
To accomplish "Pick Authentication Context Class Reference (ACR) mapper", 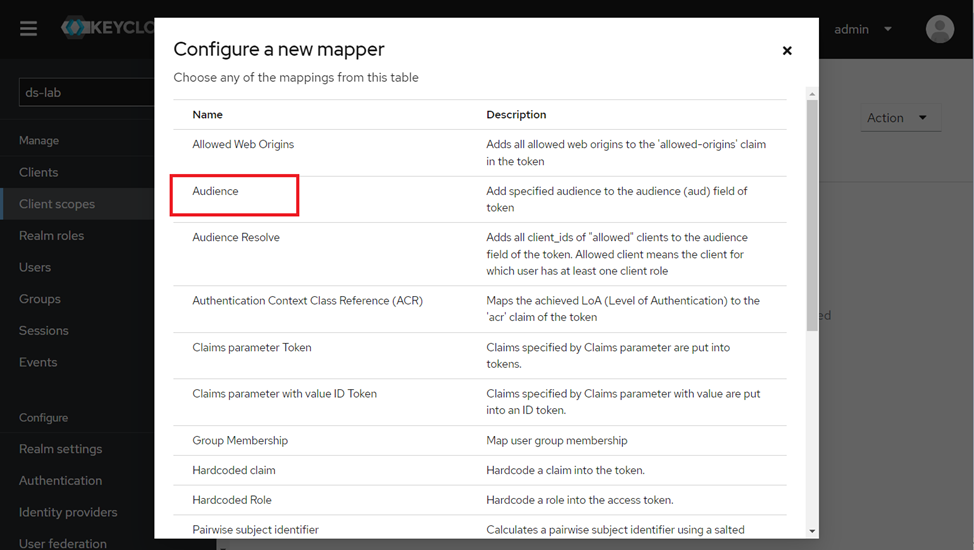I will pos(307,301).
